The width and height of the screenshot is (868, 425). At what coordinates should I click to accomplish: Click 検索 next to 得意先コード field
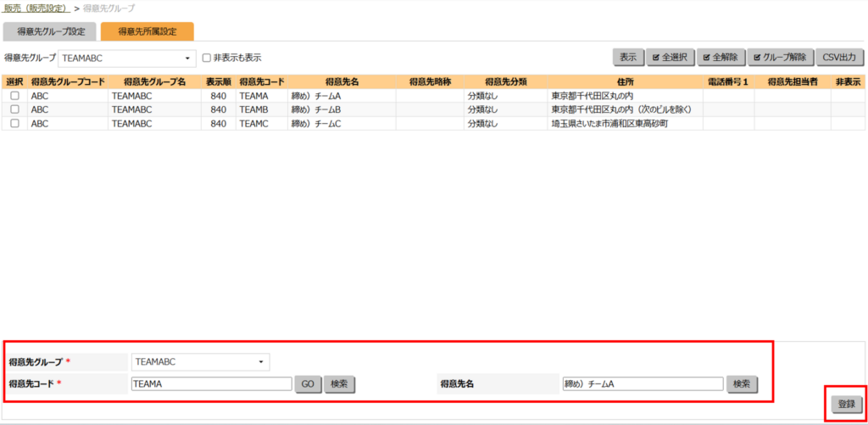click(x=339, y=384)
